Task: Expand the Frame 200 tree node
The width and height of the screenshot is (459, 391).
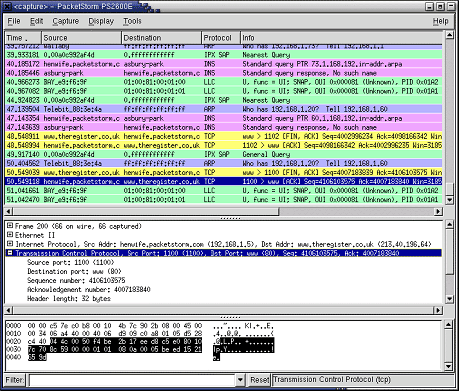Action: coord(10,226)
